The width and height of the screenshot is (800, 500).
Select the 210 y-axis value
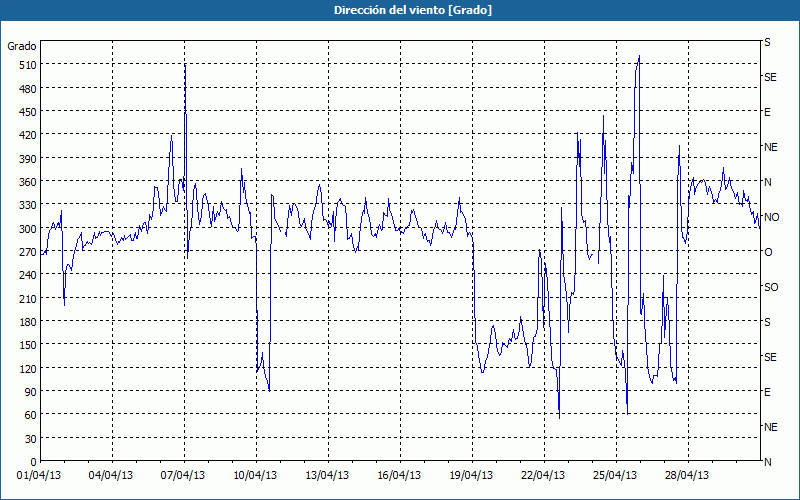(28, 298)
